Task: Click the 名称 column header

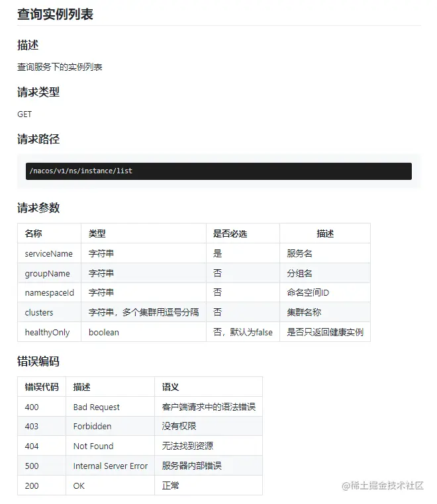Action: point(34,233)
